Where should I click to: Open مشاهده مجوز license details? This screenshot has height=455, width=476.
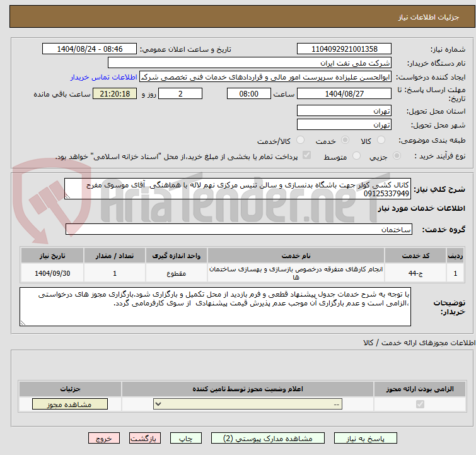(x=61, y=405)
